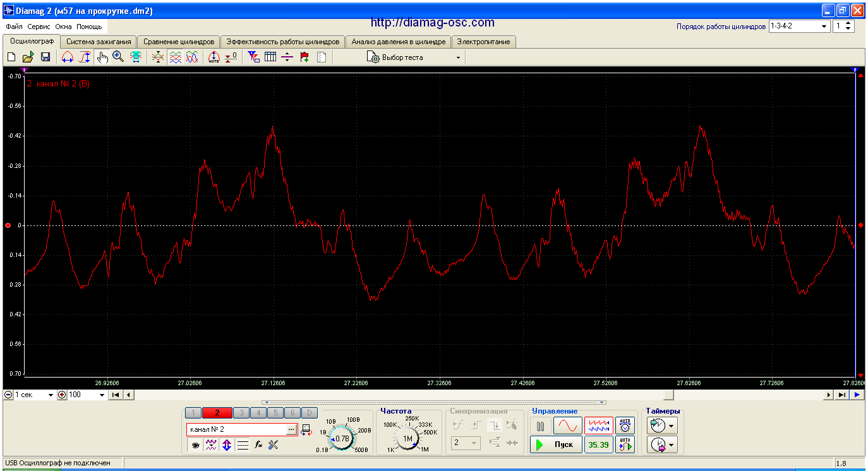Toggle the dual-wave recording mode button
This screenshot has width=868, height=471.
(x=598, y=425)
